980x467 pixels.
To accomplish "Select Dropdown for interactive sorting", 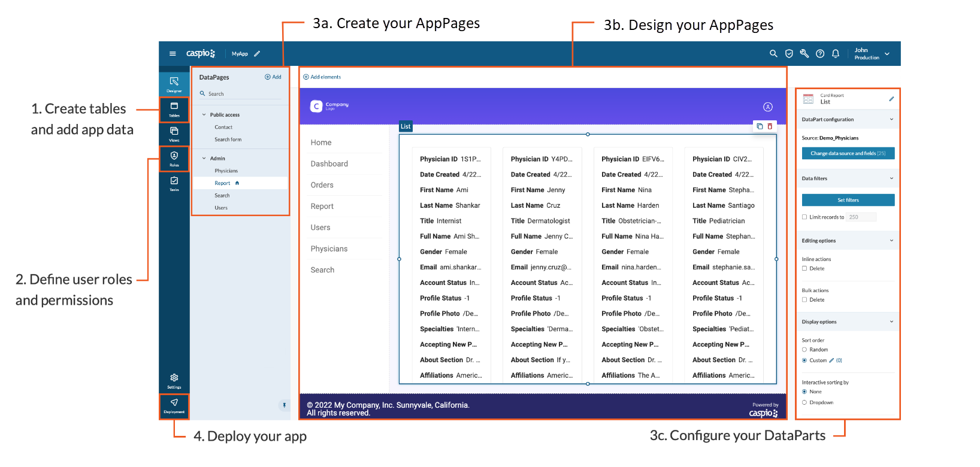I will [x=804, y=402].
